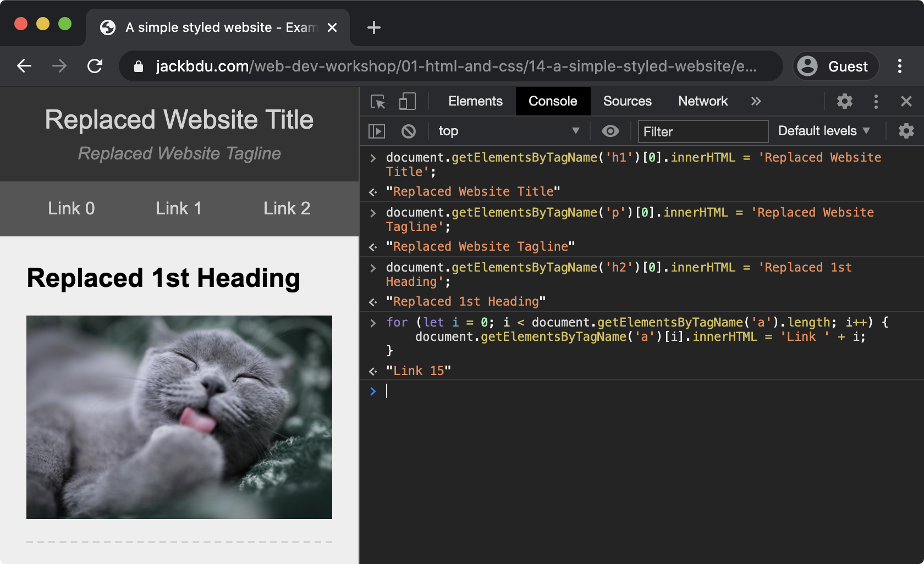The image size is (924, 564).
Task: Click the "Link 15" console output
Action: [x=419, y=371]
